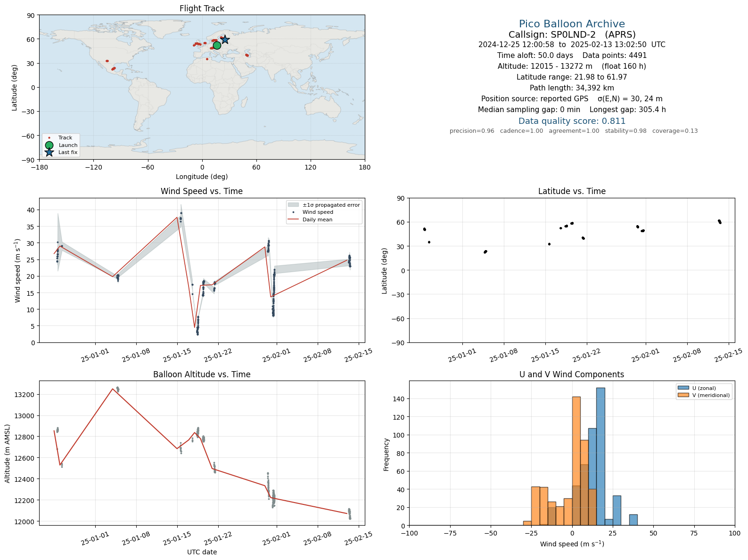Click the blue Last fix star on the map
The height and width of the screenshot is (560, 748).
pyautogui.click(x=225, y=40)
